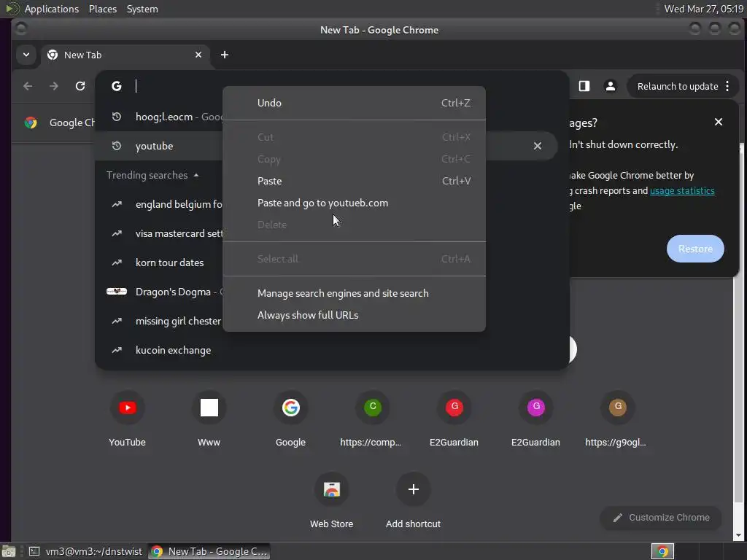Select korn tour dates suggestion

click(159, 262)
